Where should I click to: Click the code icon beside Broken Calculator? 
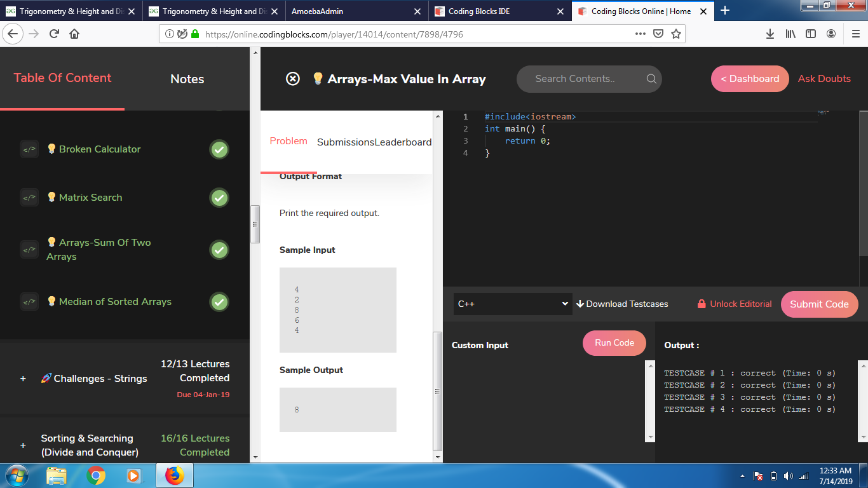coord(29,149)
